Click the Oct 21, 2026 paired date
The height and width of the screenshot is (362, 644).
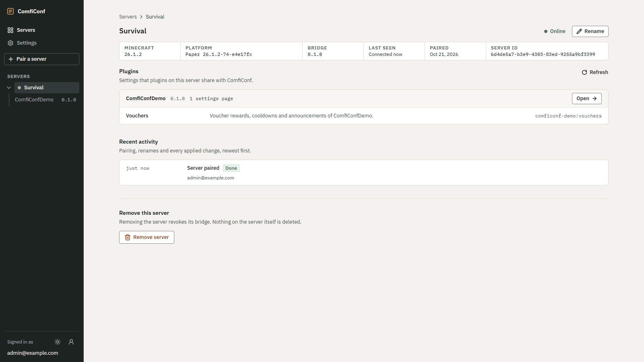(444, 54)
